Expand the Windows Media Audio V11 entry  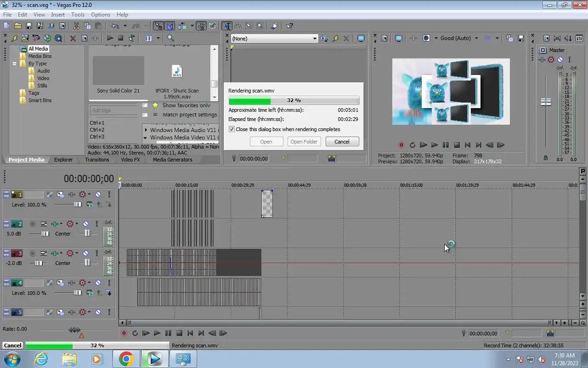146,130
